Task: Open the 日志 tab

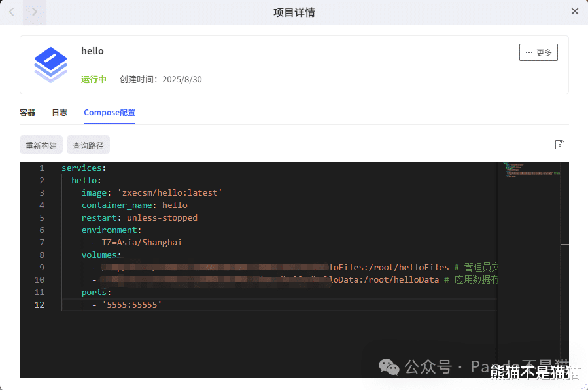Action: [x=60, y=113]
